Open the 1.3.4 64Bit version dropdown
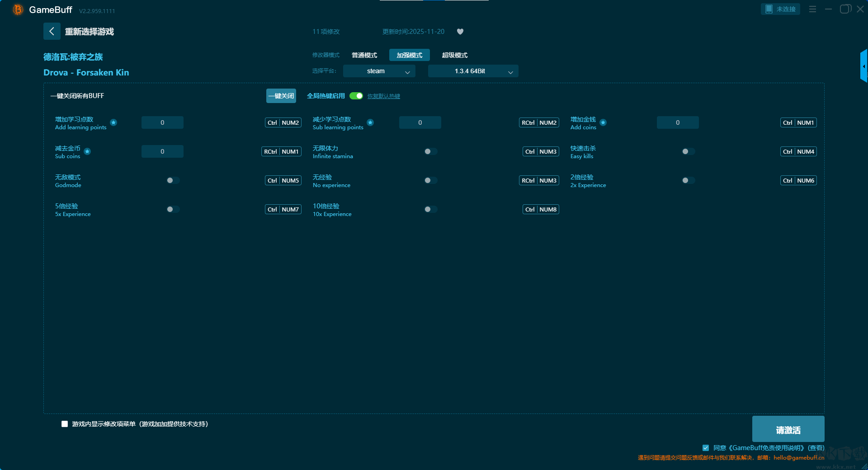Viewport: 868px width, 470px height. [473, 71]
